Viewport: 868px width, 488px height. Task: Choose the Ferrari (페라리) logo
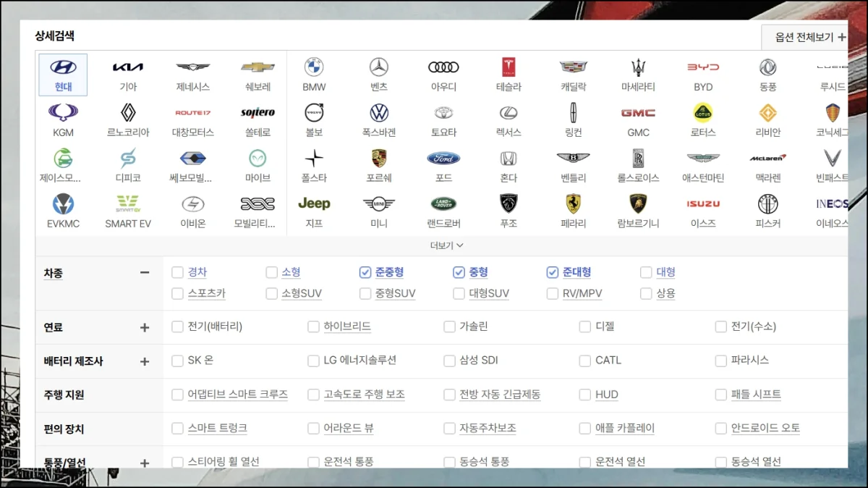coord(574,203)
